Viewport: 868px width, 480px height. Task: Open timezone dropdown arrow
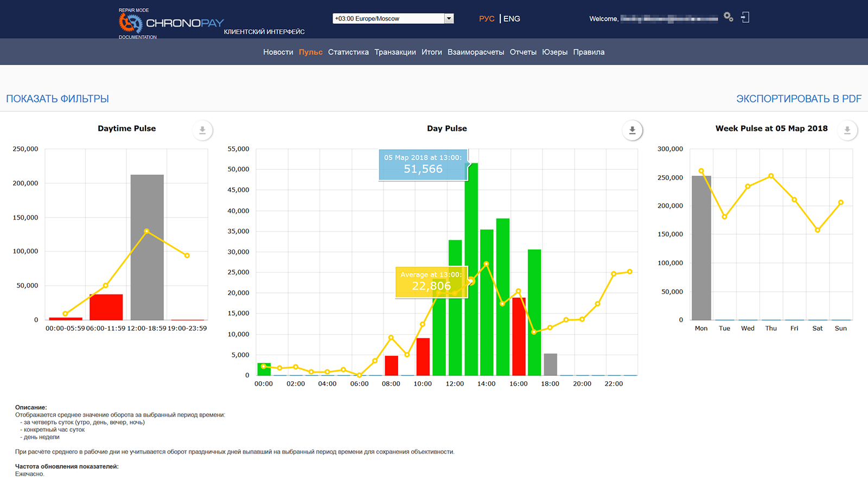pos(449,18)
